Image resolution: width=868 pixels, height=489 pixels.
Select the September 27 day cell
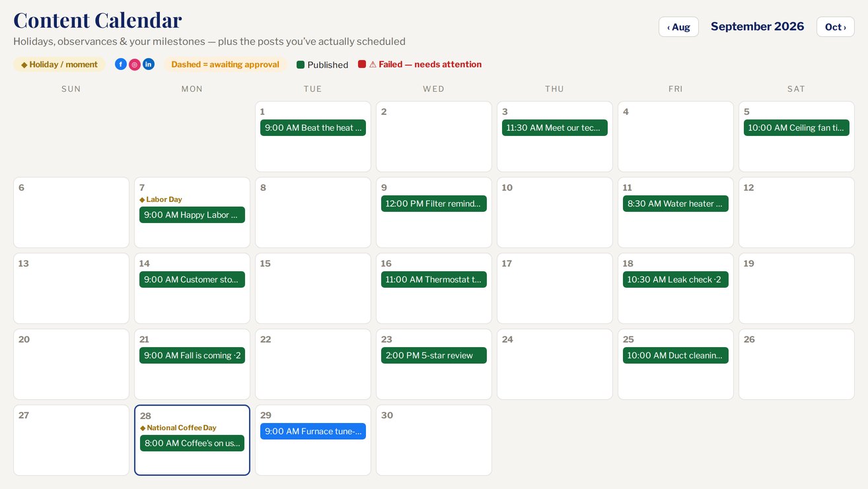(x=71, y=440)
